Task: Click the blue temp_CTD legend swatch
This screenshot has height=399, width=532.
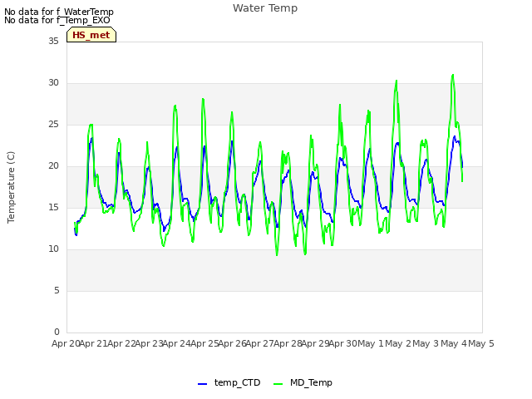Action: [x=202, y=384]
